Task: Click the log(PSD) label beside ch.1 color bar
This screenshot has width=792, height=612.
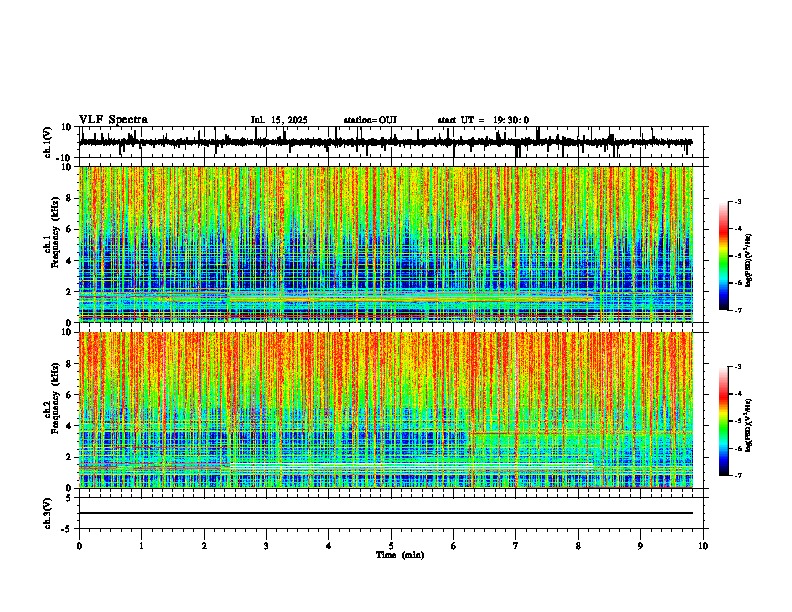Action: point(749,260)
